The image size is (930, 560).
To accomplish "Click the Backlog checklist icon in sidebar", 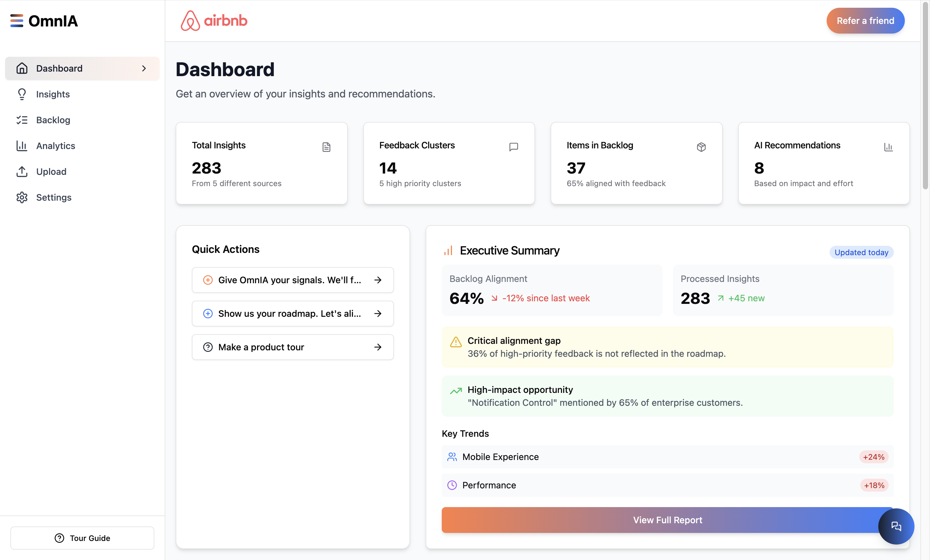I will click(x=22, y=120).
